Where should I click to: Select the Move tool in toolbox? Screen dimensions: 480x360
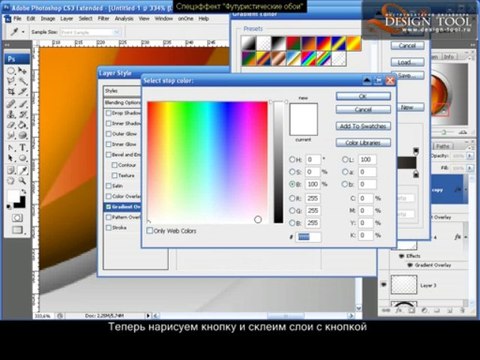click(x=22, y=71)
